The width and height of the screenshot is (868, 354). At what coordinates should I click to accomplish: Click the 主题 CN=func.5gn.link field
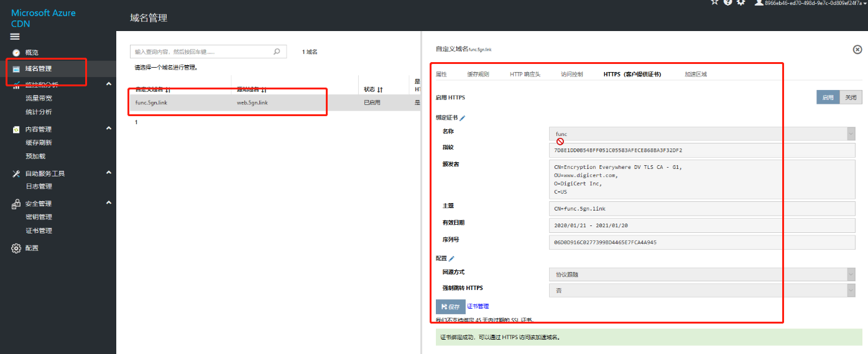point(702,209)
